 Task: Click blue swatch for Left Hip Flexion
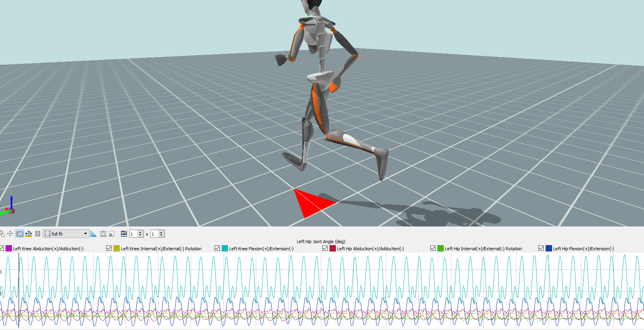(x=549, y=248)
